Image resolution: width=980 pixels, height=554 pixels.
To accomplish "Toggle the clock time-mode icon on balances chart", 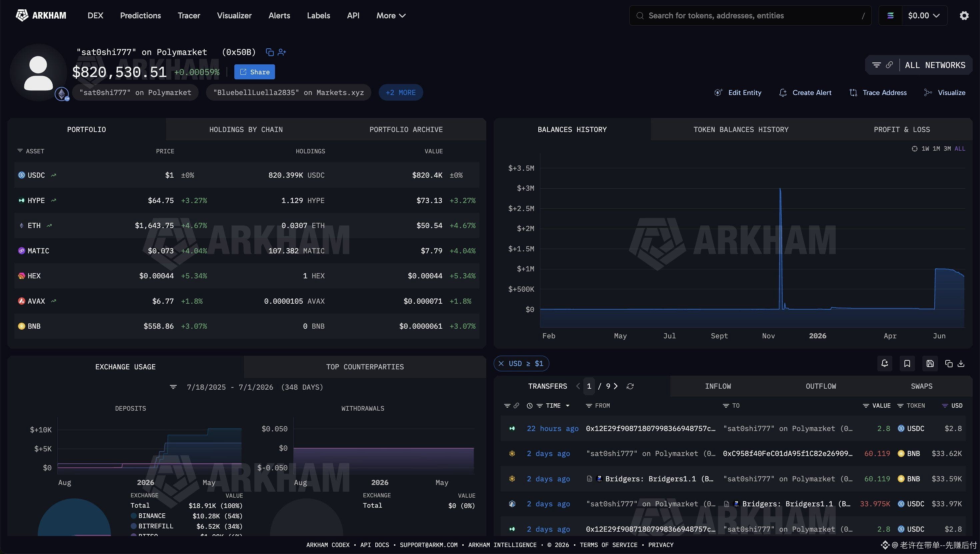I will coord(915,148).
